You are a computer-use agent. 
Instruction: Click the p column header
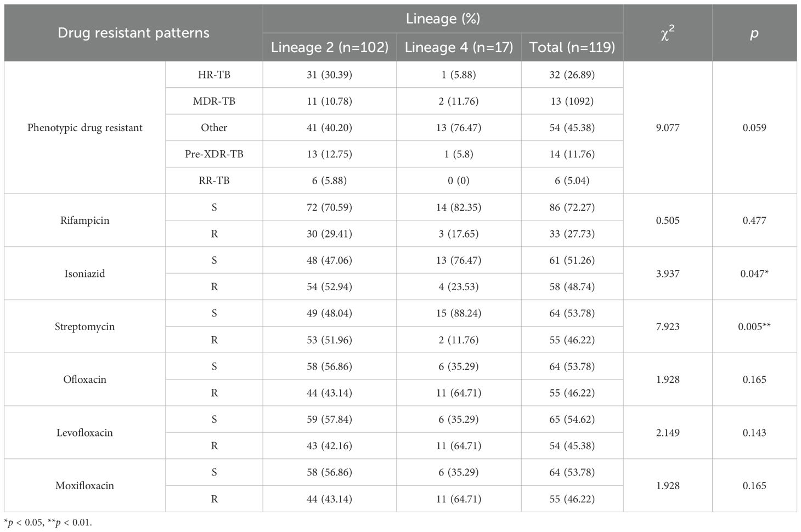(x=754, y=33)
